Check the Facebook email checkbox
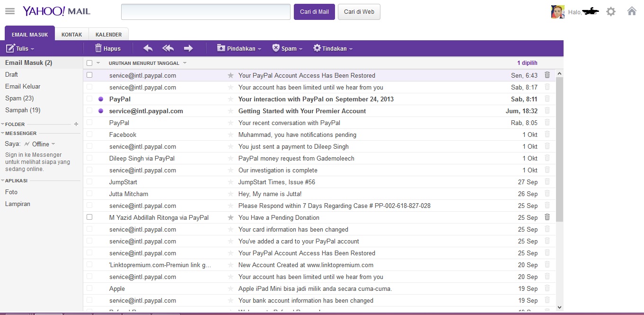 (89, 134)
